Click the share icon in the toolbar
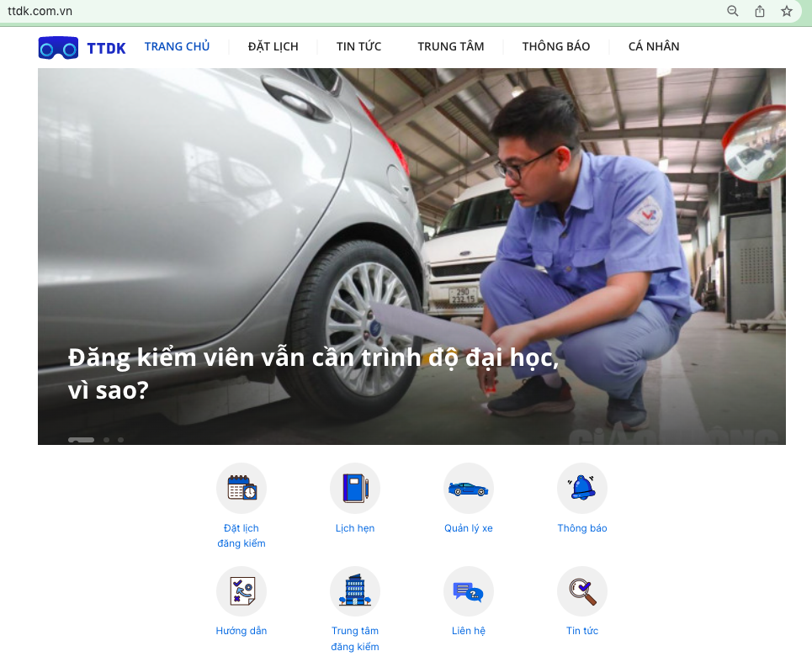 (x=760, y=11)
